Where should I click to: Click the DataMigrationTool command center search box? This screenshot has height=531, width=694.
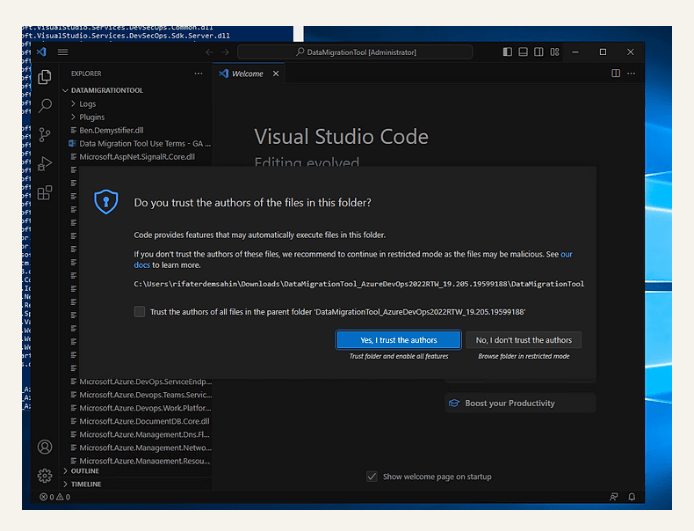pyautogui.click(x=355, y=52)
